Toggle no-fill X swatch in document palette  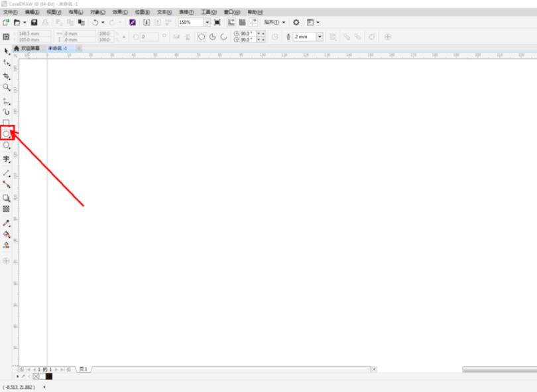tap(36, 376)
